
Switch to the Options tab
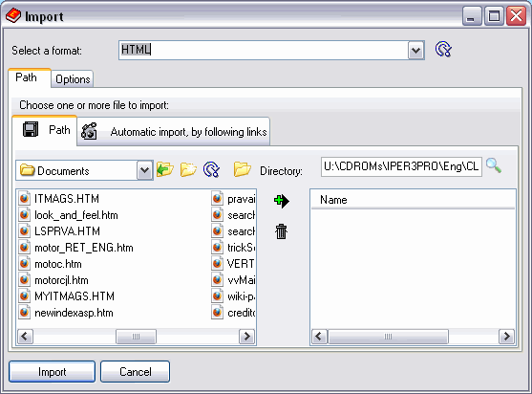pyautogui.click(x=73, y=79)
